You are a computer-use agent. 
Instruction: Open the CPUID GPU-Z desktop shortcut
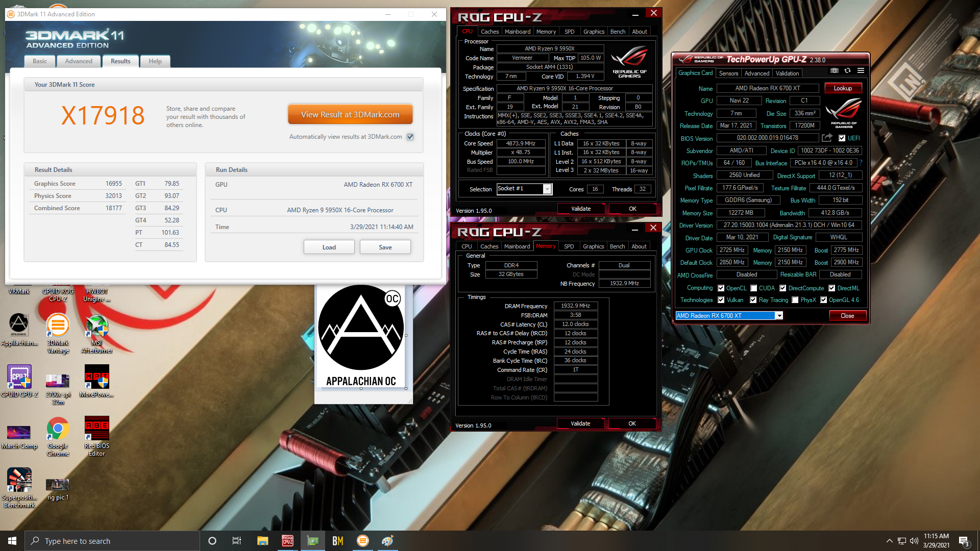(19, 381)
